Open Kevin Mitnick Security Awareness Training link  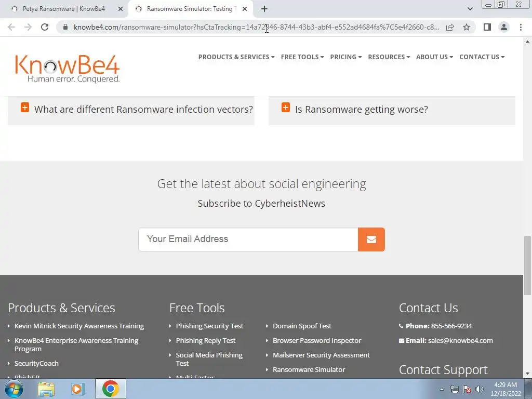pyautogui.click(x=79, y=326)
